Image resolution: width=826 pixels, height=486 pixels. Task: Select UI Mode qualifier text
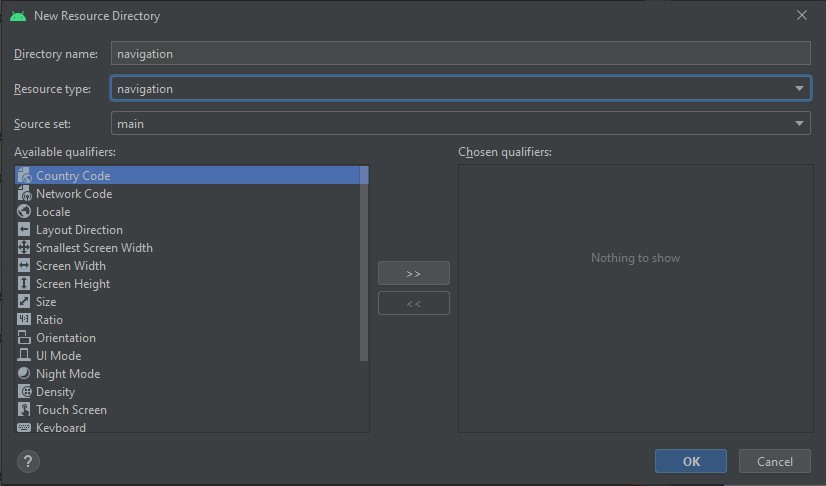pyautogui.click(x=58, y=355)
